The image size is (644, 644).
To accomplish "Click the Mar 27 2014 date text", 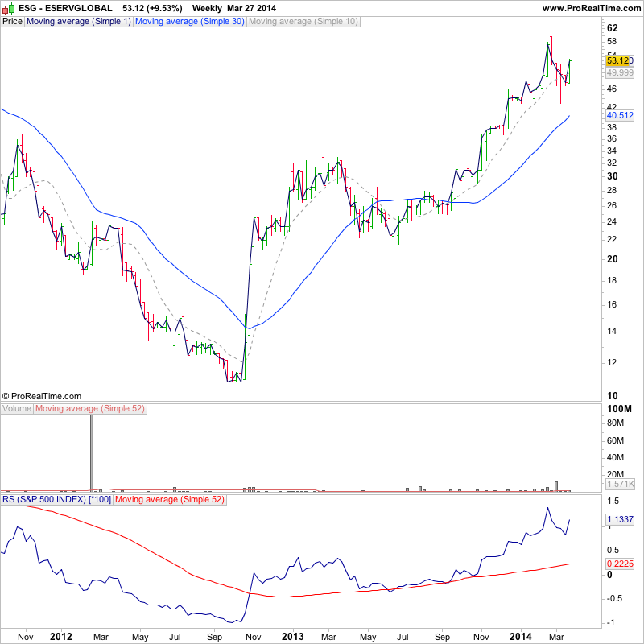I will [252, 8].
